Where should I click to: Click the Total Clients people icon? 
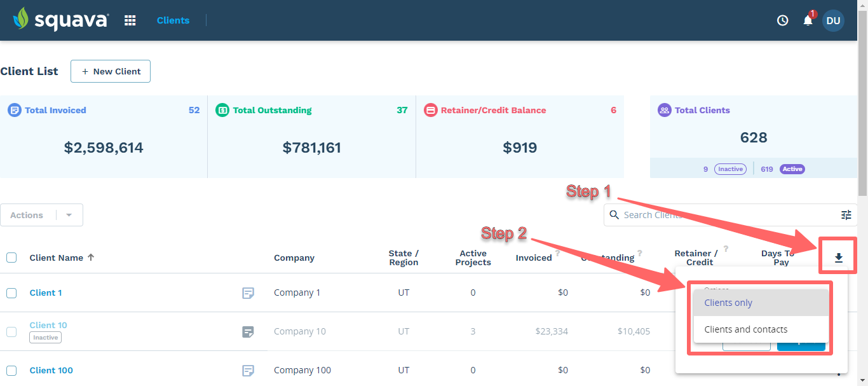(x=664, y=110)
